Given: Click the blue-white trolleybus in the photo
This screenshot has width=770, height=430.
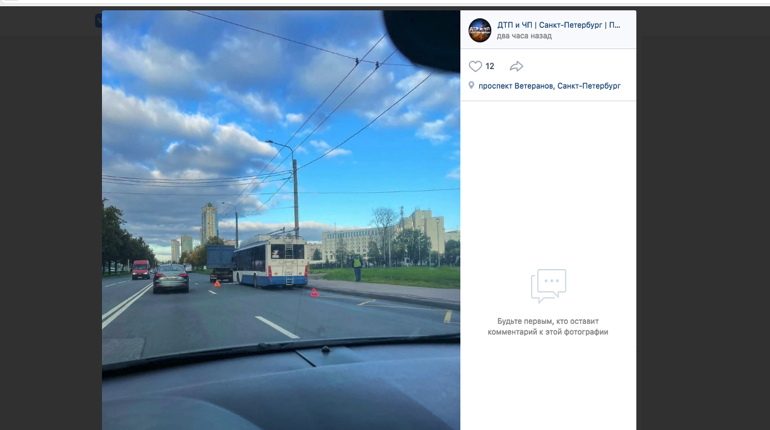Looking at the screenshot, I should coord(271,261).
